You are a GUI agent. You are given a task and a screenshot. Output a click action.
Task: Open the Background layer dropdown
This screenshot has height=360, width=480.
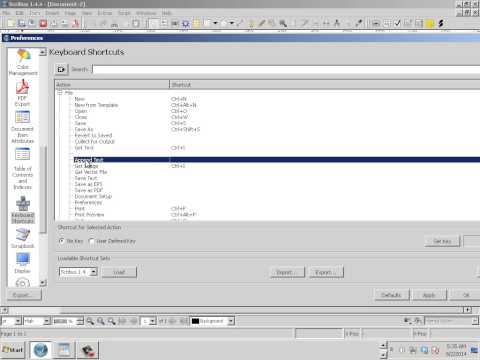coord(231,321)
